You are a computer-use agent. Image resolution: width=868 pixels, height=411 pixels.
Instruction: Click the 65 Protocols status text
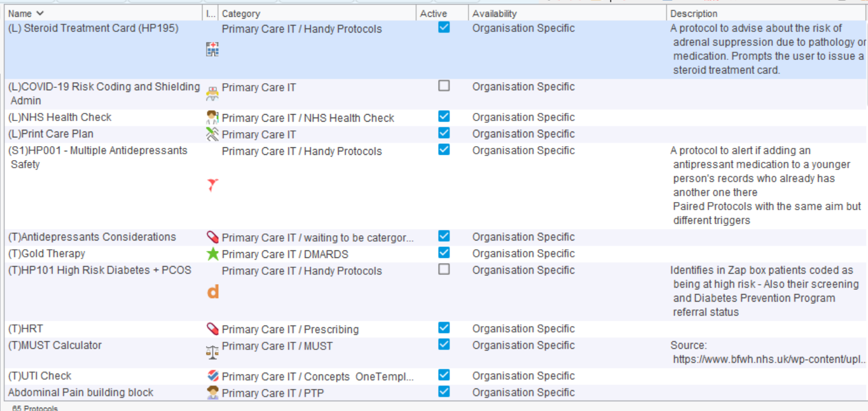coord(35,408)
